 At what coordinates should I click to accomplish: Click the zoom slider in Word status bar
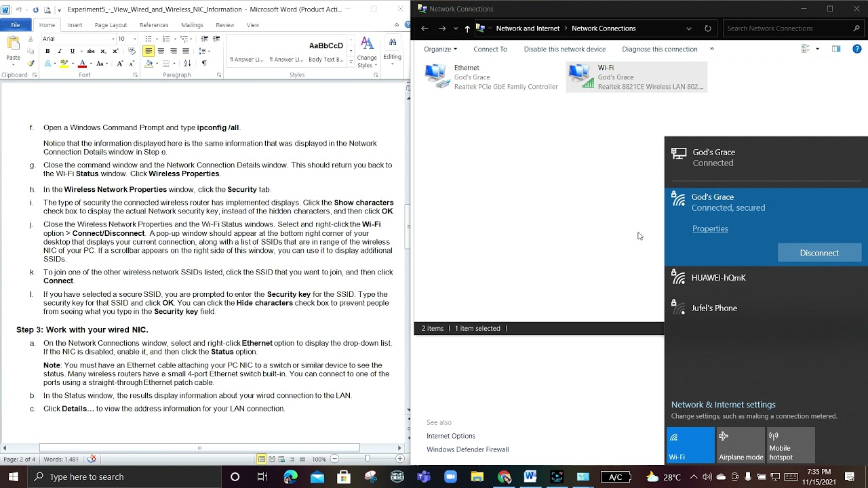[x=367, y=460]
